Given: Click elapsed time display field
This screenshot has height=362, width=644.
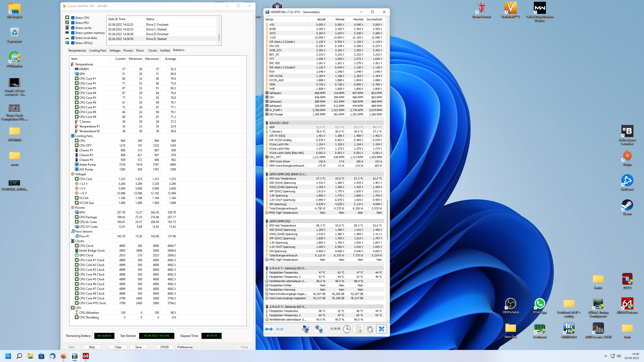Looking at the screenshot, I should [212, 336].
